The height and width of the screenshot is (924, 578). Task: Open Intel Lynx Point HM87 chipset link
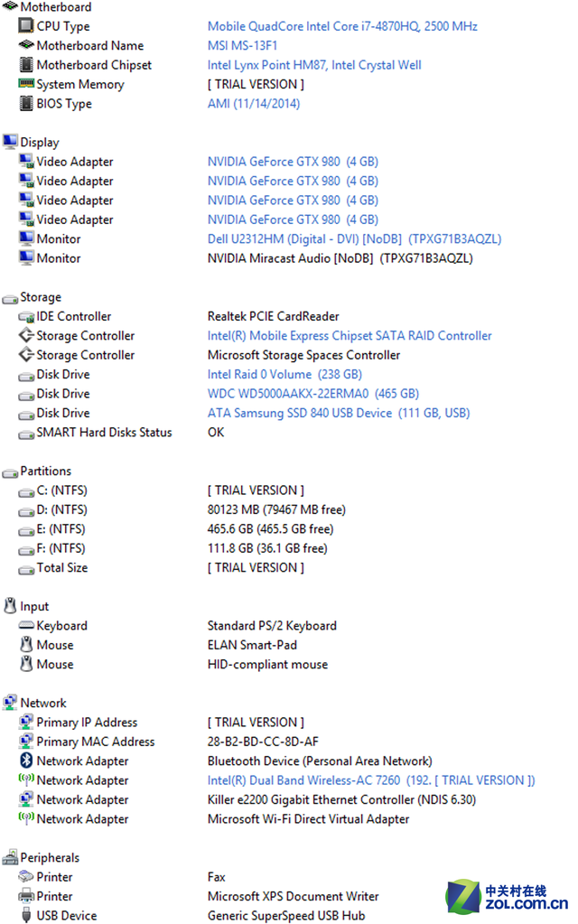tap(314, 65)
